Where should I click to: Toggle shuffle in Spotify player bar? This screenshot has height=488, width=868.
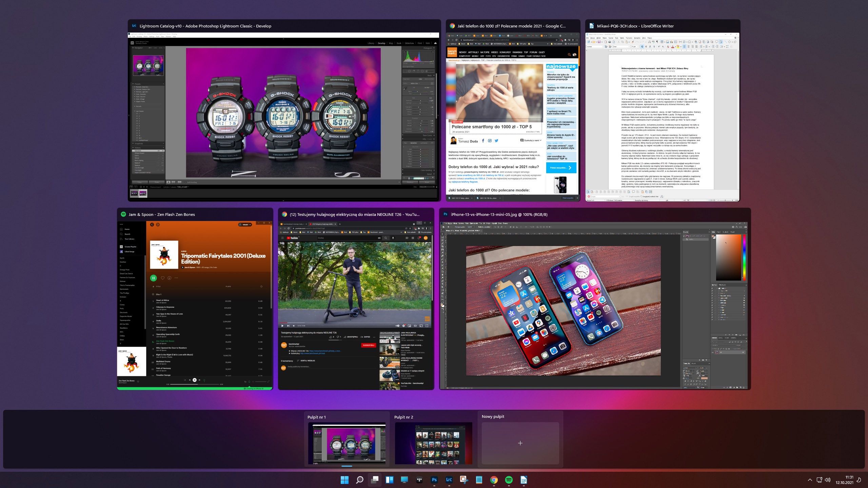(x=185, y=380)
